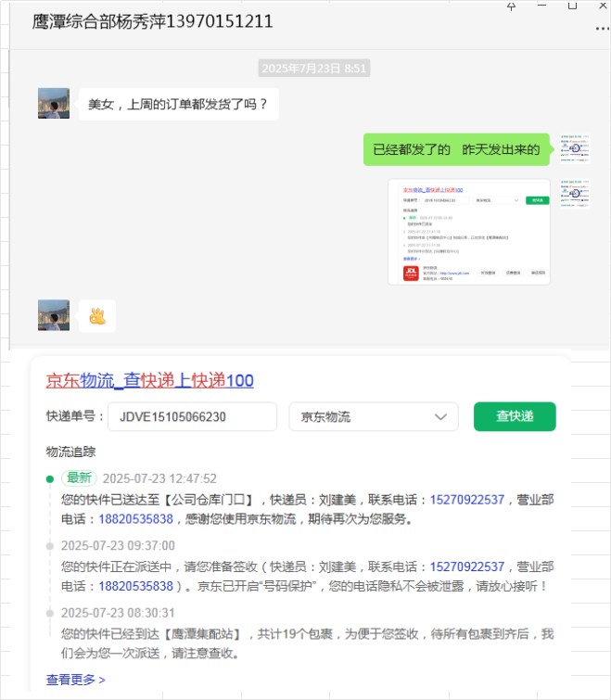611x700 pixels.
Task: Click own avatar beside sent screenshot
Action: (575, 194)
